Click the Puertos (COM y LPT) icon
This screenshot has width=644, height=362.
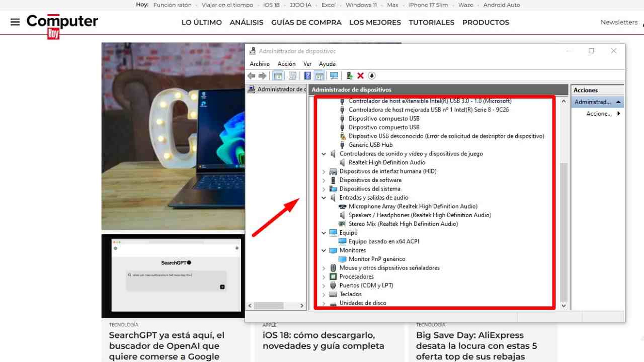pyautogui.click(x=333, y=285)
